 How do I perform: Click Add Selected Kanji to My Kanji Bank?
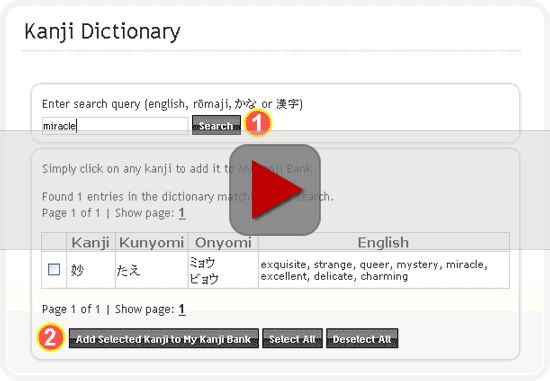click(164, 339)
